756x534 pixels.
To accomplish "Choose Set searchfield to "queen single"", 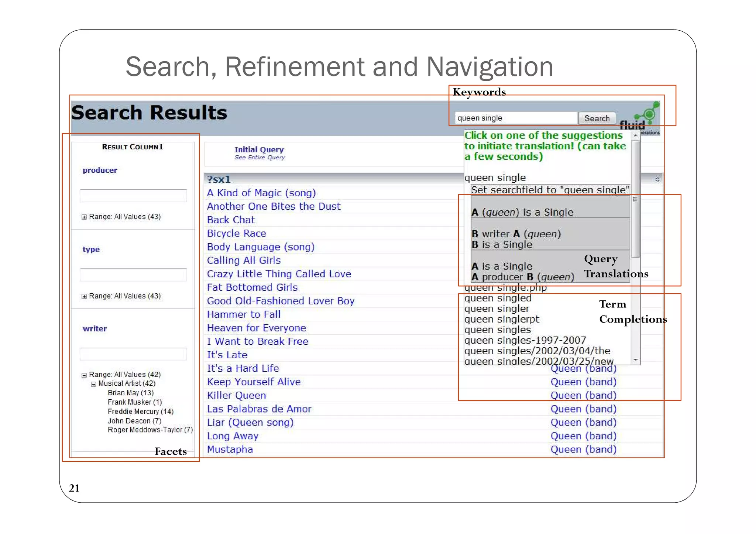I will pyautogui.click(x=550, y=190).
